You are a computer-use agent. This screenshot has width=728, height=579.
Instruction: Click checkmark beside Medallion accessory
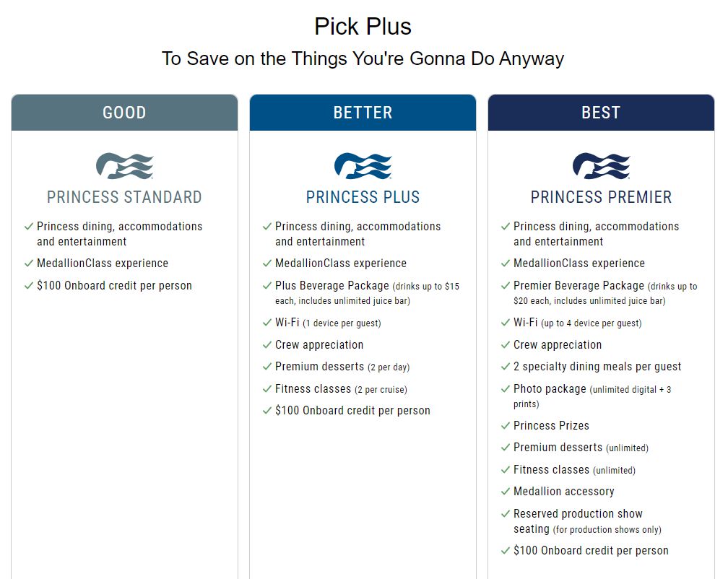point(506,492)
